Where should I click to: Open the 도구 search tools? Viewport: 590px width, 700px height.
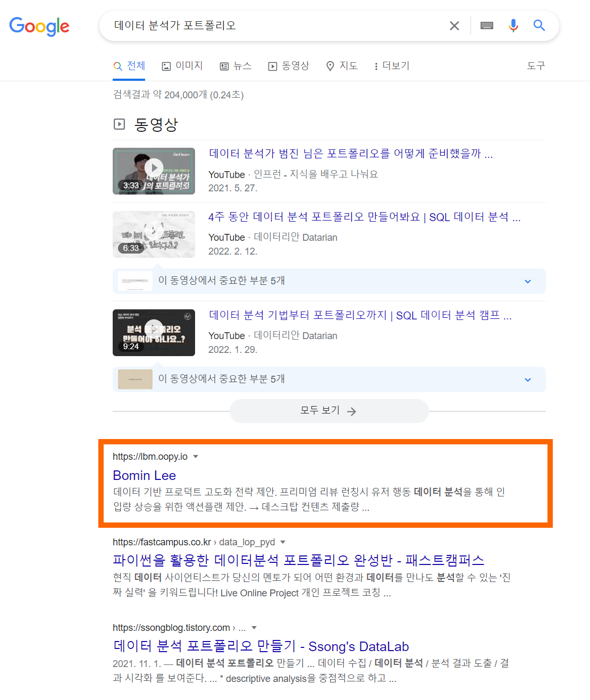tap(536, 66)
